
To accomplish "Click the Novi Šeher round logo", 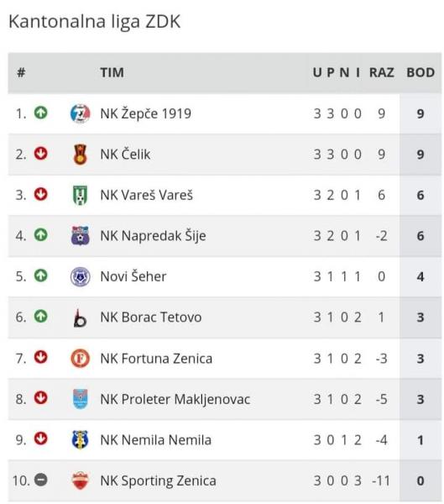I will [x=80, y=276].
